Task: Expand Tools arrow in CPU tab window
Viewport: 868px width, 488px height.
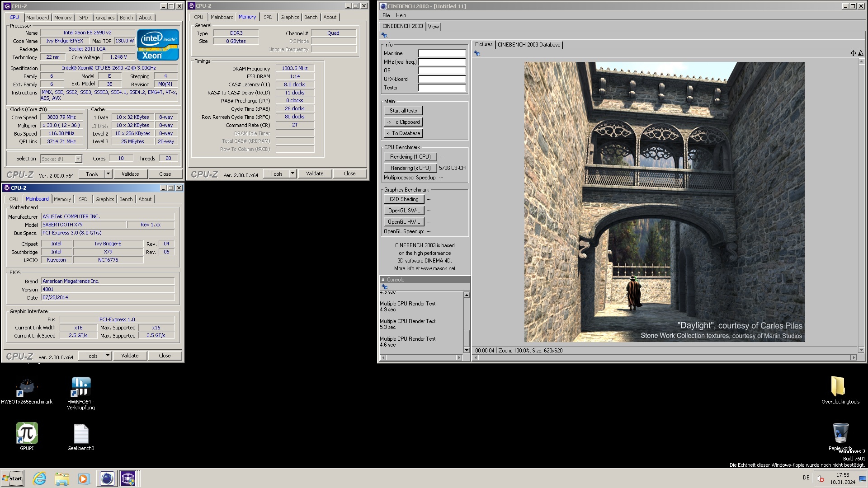Action: (108, 174)
